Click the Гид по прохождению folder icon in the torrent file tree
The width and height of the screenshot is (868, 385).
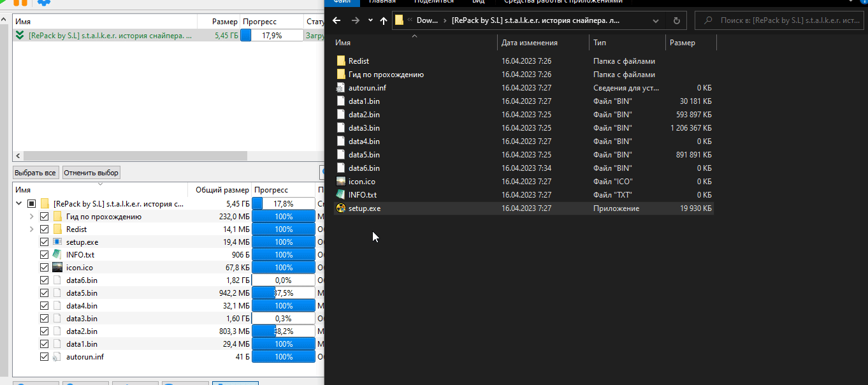(57, 217)
